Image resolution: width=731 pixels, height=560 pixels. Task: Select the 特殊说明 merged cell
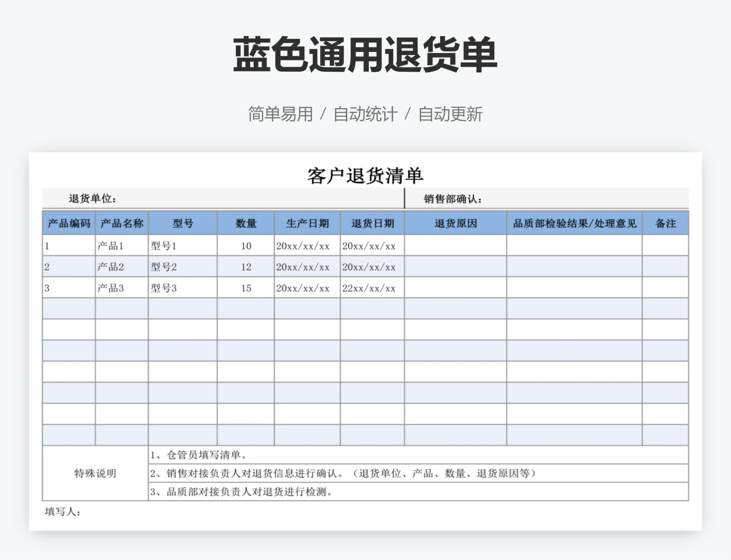95,473
